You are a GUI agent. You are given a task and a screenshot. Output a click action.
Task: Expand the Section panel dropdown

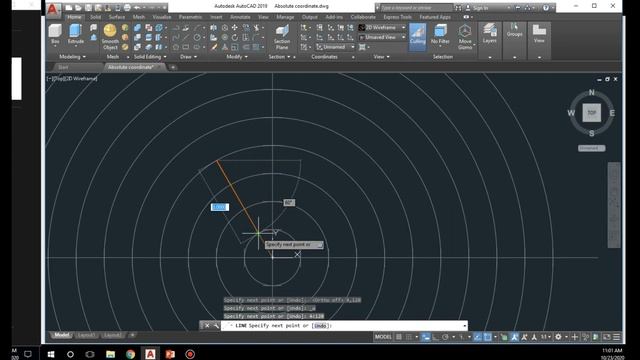tap(279, 57)
